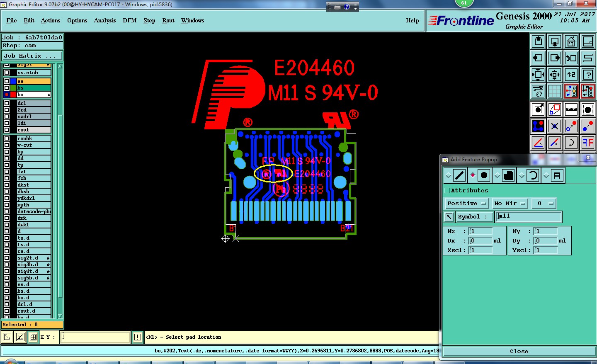The width and height of the screenshot is (597, 364).
Task: Click the pan left icon
Action: [538, 58]
